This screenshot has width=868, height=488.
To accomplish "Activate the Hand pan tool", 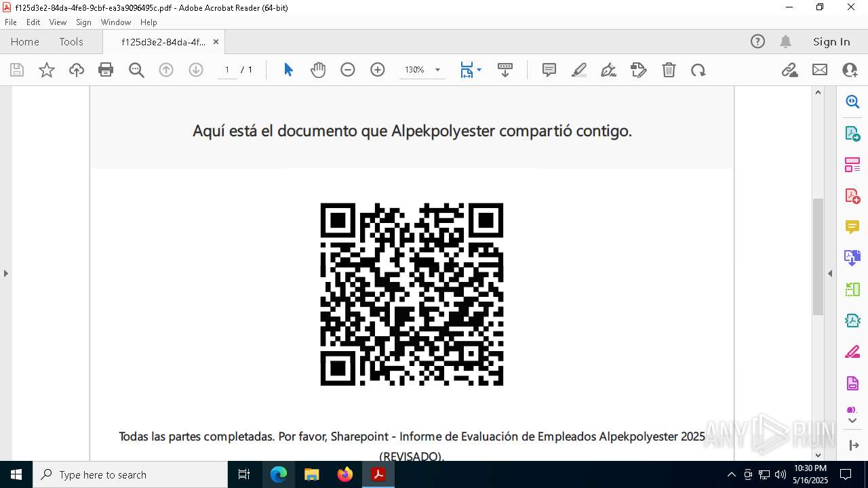I will [x=318, y=70].
